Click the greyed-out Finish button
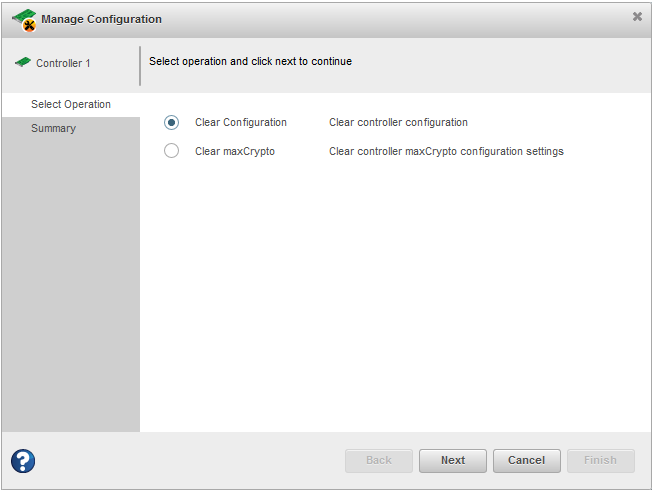 pos(600,460)
